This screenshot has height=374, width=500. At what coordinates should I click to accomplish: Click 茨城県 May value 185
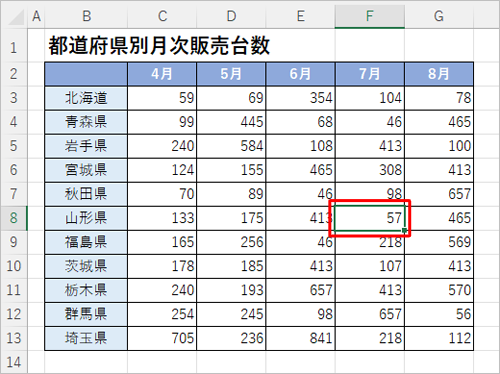(x=231, y=266)
